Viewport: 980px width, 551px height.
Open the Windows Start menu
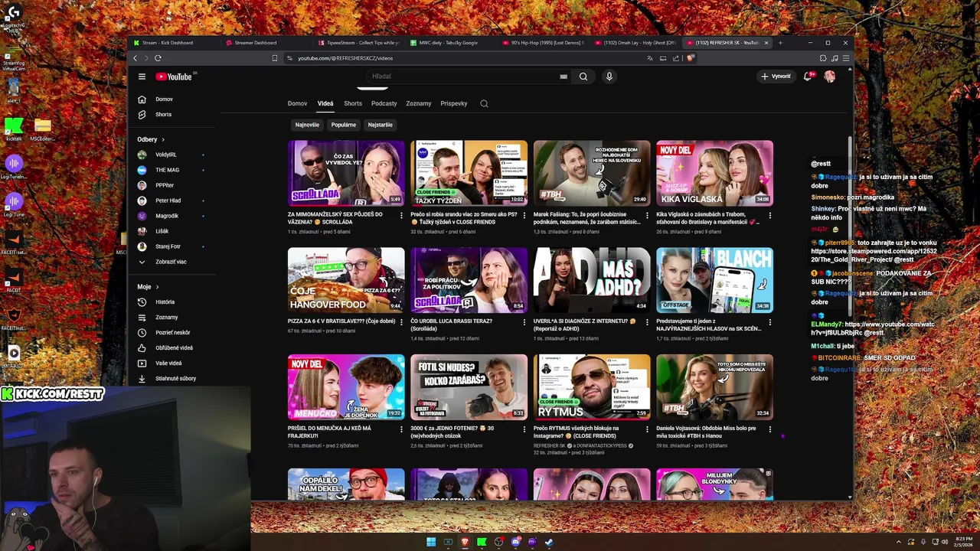[431, 542]
